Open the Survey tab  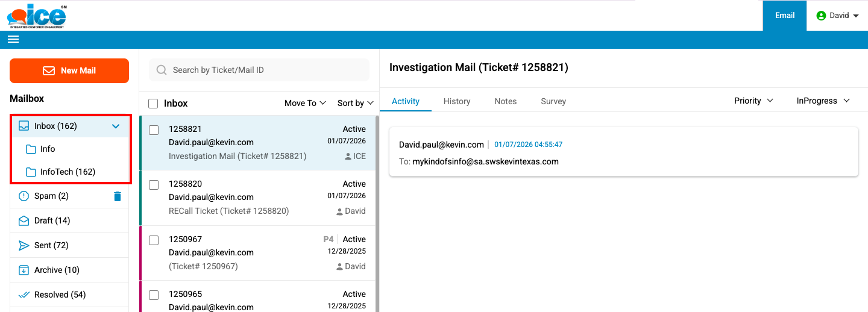point(553,101)
